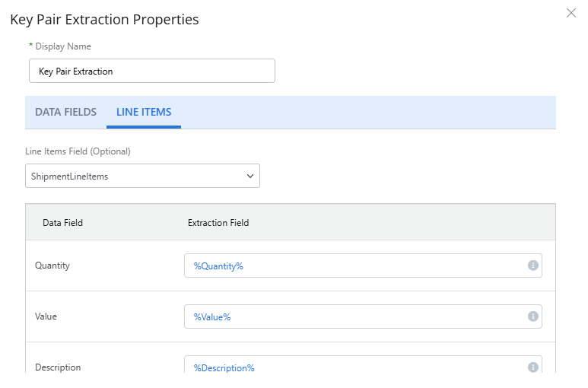Click the info icon in the Description row

click(532, 367)
